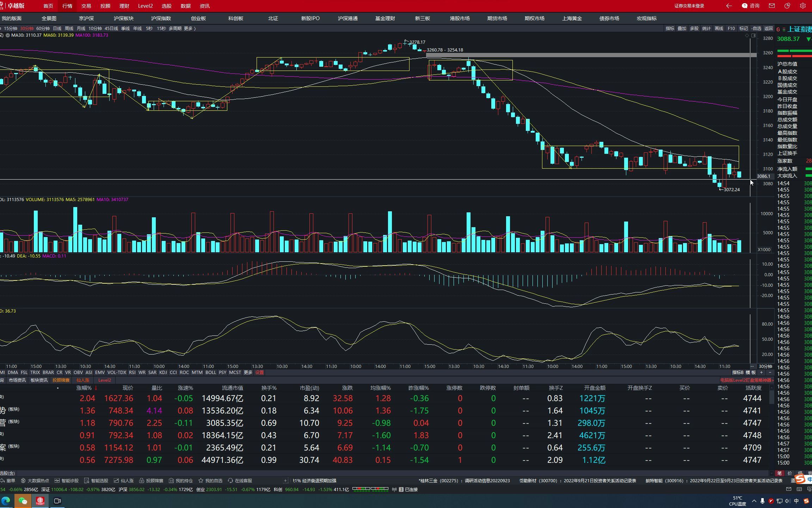
Task: Click the list icon beside 上证指数
Action: [784, 30]
